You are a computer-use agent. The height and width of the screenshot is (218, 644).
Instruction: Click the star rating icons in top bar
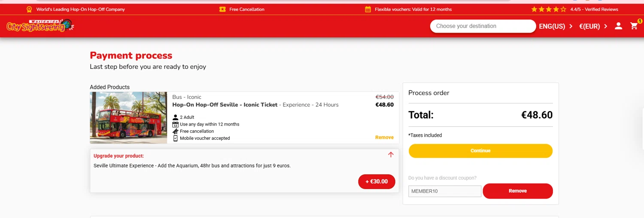(x=549, y=9)
